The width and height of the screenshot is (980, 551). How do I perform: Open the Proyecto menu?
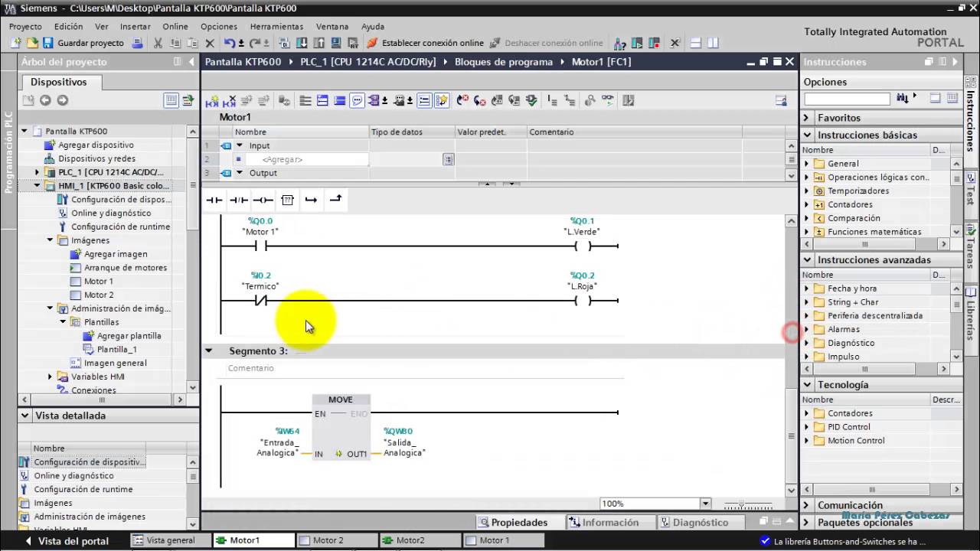[25, 26]
